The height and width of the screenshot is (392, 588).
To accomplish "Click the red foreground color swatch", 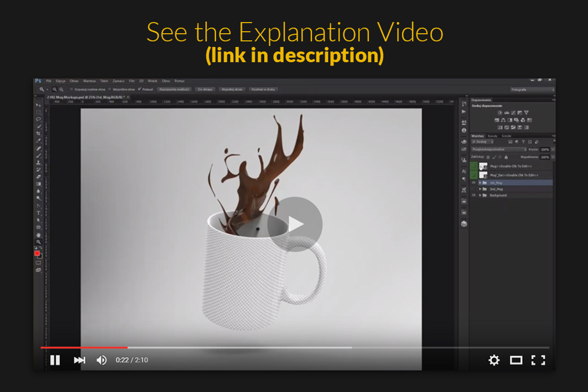I will pos(37,253).
